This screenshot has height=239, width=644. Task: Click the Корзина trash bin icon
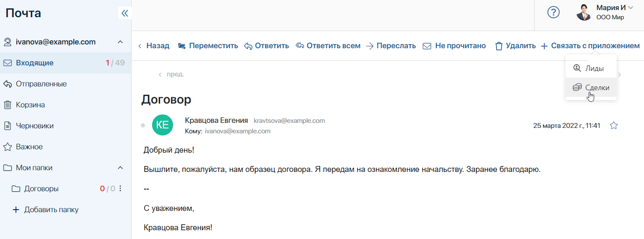click(x=8, y=105)
